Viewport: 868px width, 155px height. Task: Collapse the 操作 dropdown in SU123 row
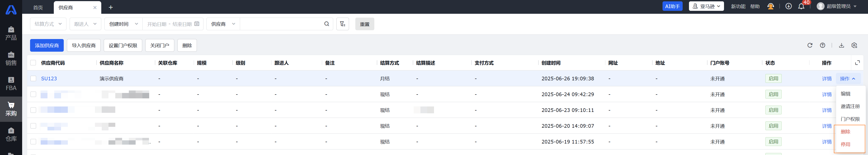coord(848,78)
